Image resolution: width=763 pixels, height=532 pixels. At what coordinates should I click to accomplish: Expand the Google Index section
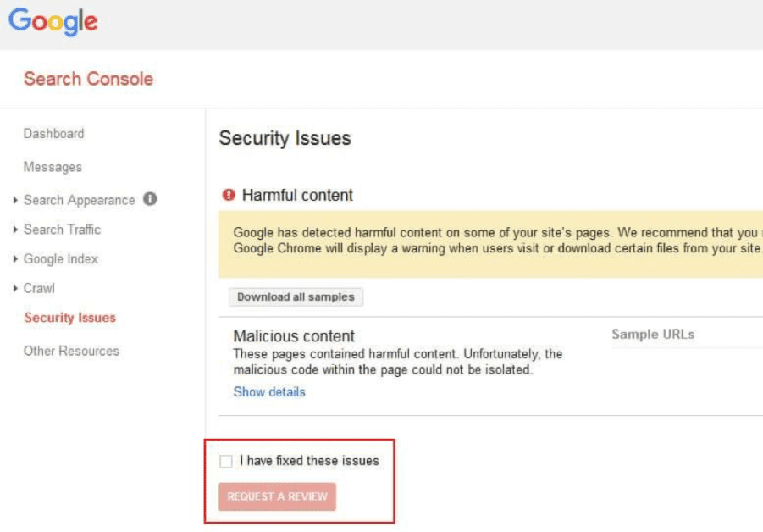coord(60,259)
